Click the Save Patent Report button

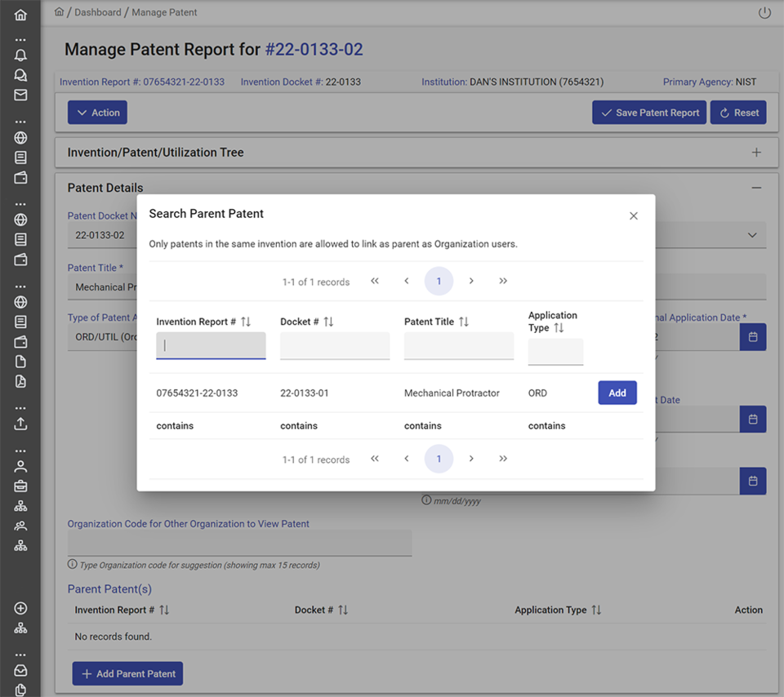tap(649, 112)
